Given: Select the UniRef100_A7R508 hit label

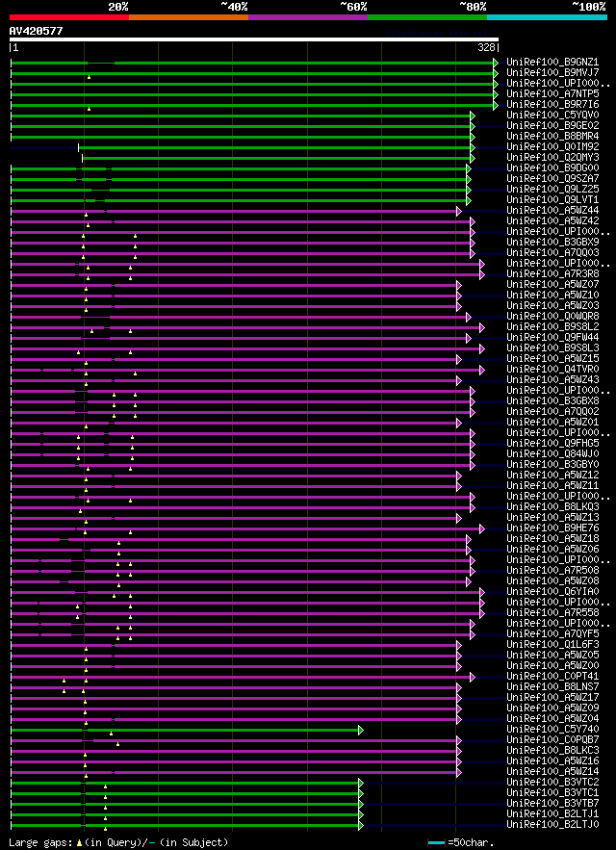Looking at the screenshot, I should click(552, 570).
